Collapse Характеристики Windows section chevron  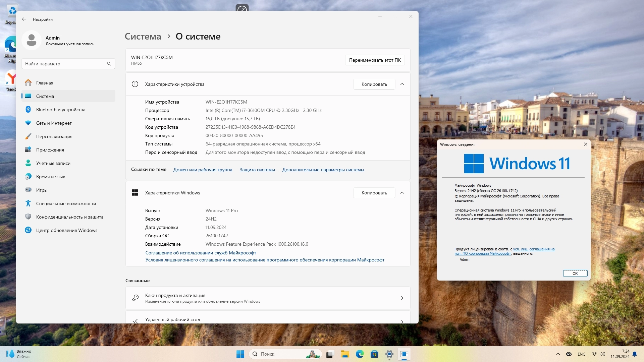point(402,193)
